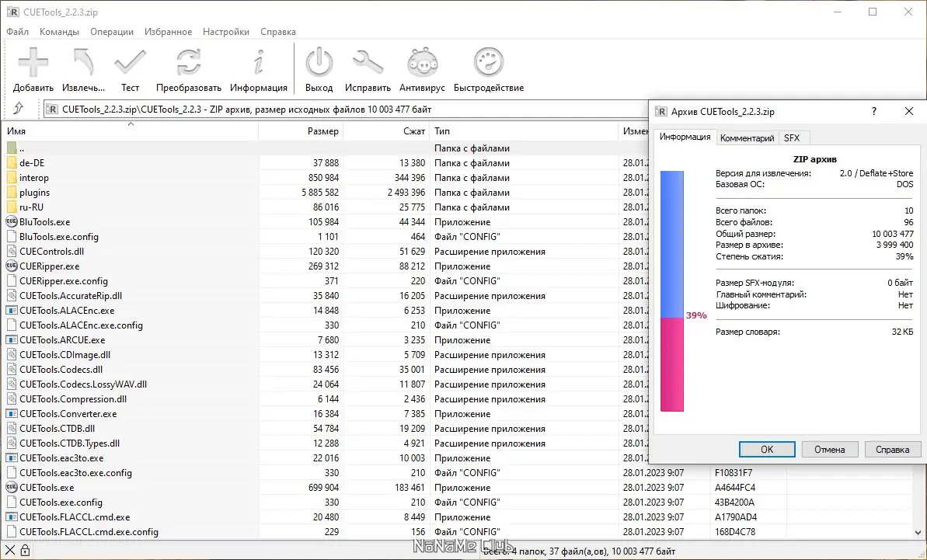Image resolution: width=927 pixels, height=560 pixels.
Task: Select the Информация tab in dialog
Action: point(685,137)
